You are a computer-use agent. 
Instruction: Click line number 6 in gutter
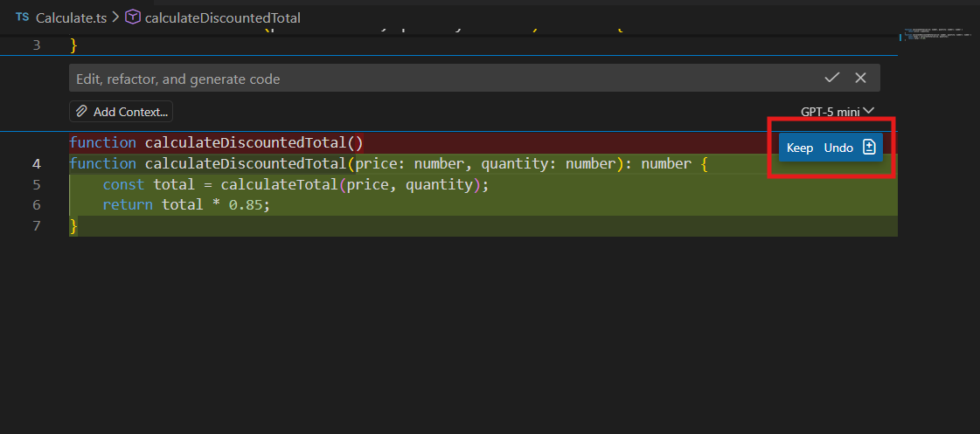tap(36, 204)
